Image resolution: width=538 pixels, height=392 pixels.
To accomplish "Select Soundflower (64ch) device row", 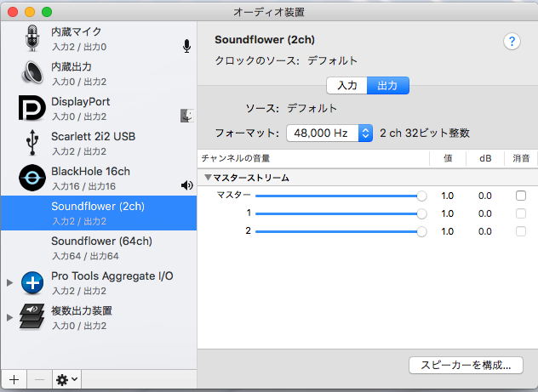I will pos(99,248).
